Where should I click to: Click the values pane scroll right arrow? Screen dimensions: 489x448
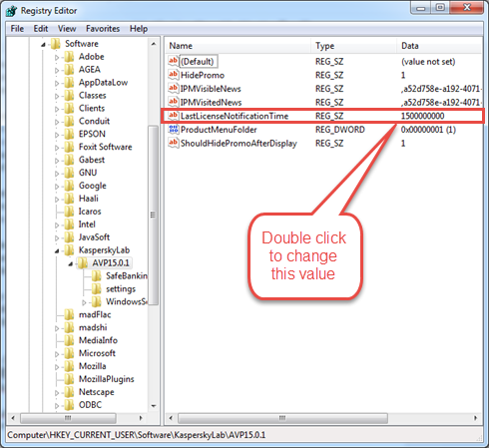coord(475,418)
